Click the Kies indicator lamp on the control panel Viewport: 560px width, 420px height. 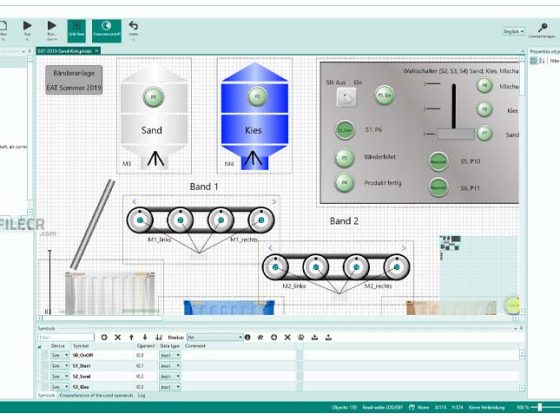[485, 110]
